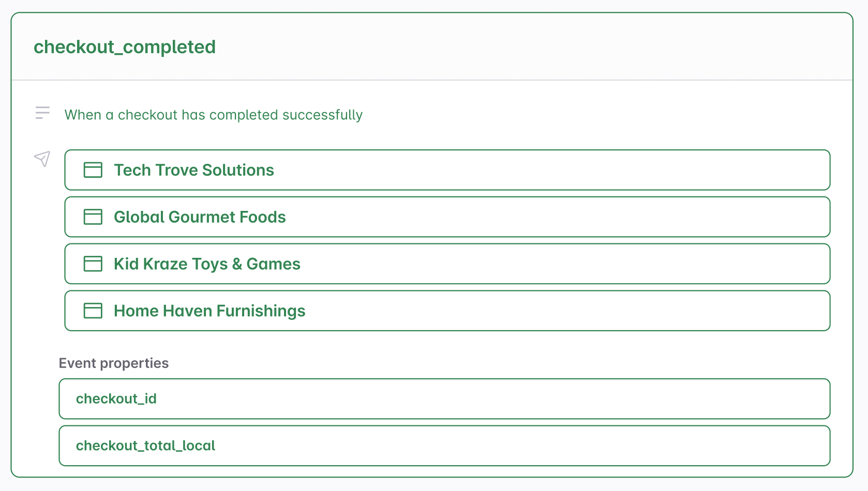Click the Global Gourmet Foods store name
Image resolution: width=868 pixels, height=491 pixels.
point(200,217)
